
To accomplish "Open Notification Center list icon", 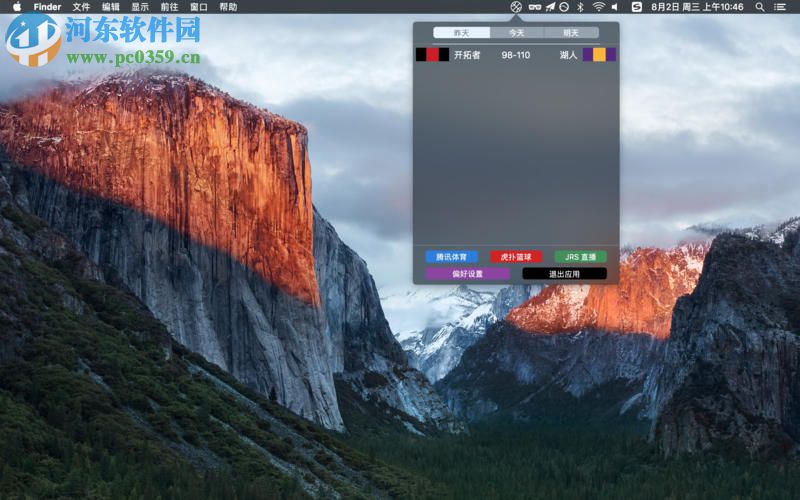I will pyautogui.click(x=779, y=7).
